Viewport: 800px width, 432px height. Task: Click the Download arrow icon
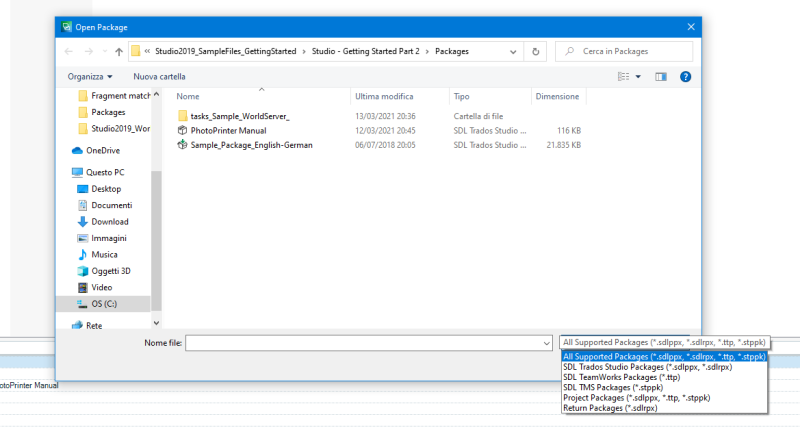pos(82,221)
